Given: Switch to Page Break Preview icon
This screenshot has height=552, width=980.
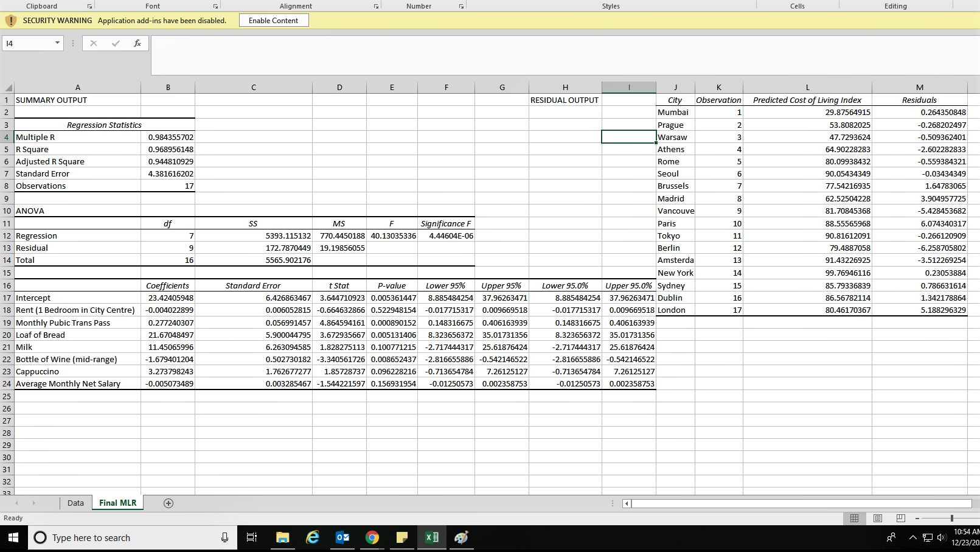Looking at the screenshot, I should (901, 518).
